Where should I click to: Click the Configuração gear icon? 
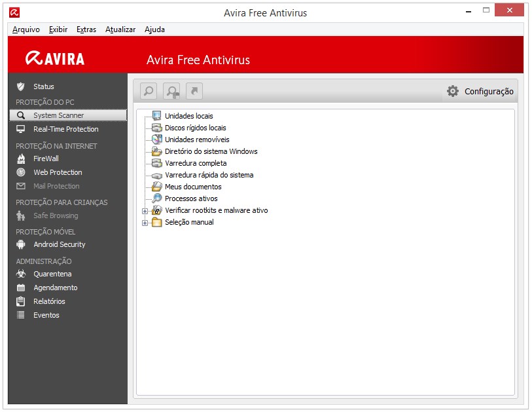(x=453, y=91)
